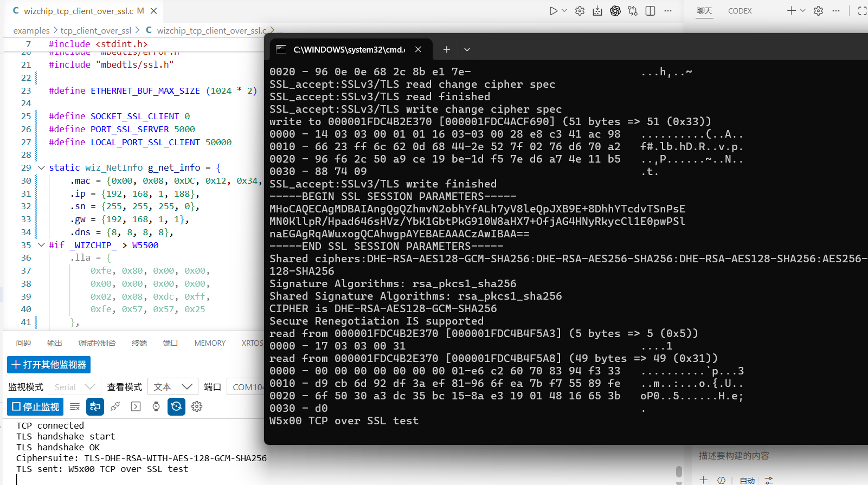Image resolution: width=868 pixels, height=485 pixels.
Task: Run the file with the play icon
Action: pyautogui.click(x=553, y=11)
